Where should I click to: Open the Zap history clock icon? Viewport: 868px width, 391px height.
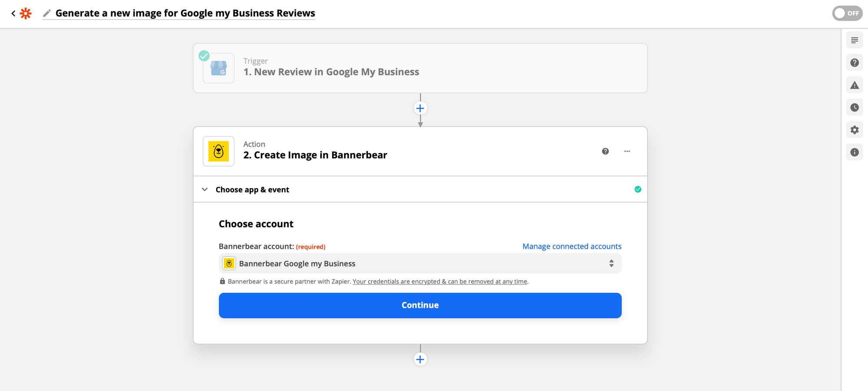(855, 108)
